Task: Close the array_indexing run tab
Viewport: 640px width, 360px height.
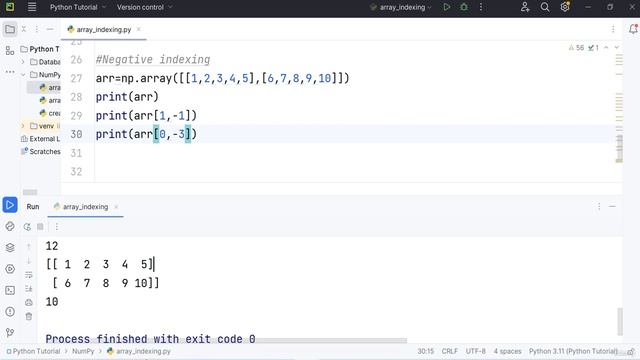Action: pyautogui.click(x=116, y=207)
